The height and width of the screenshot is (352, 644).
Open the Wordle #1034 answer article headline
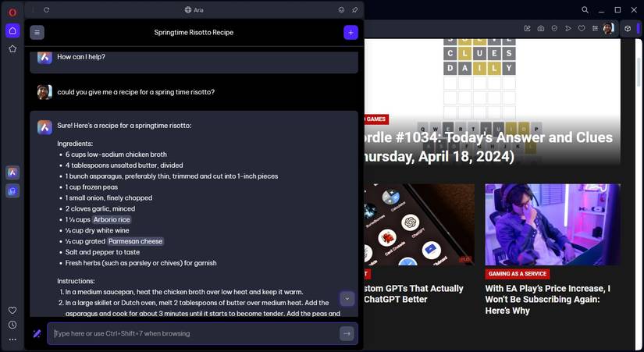[489, 147]
